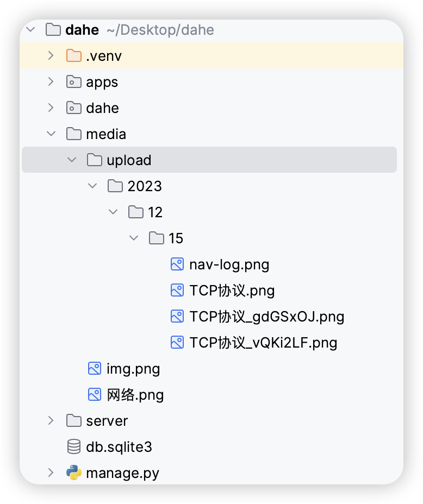Viewport: 423px width, 504px height.
Task: Expand the .venv directory
Action: (x=51, y=55)
